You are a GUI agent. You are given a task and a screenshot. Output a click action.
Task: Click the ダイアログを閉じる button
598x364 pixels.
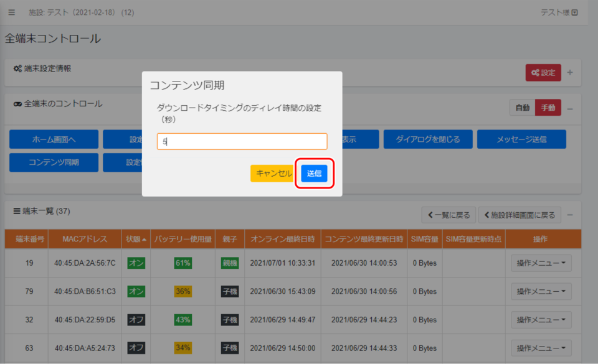428,139
